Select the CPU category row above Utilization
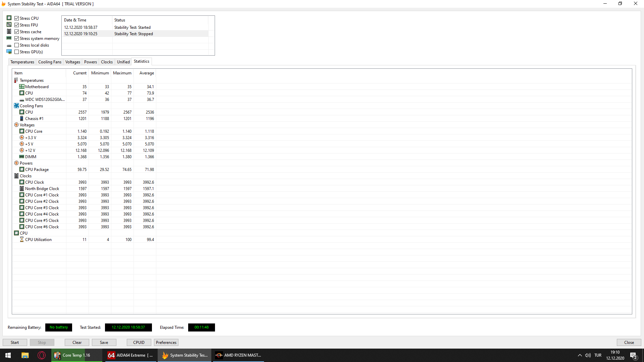The height and width of the screenshot is (362, 644). click(x=23, y=233)
